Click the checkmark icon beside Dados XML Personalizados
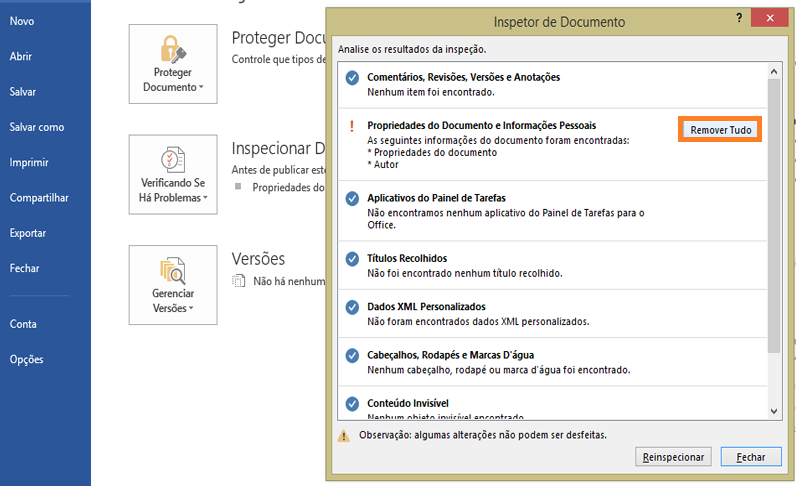The image size is (796, 486). tap(352, 307)
